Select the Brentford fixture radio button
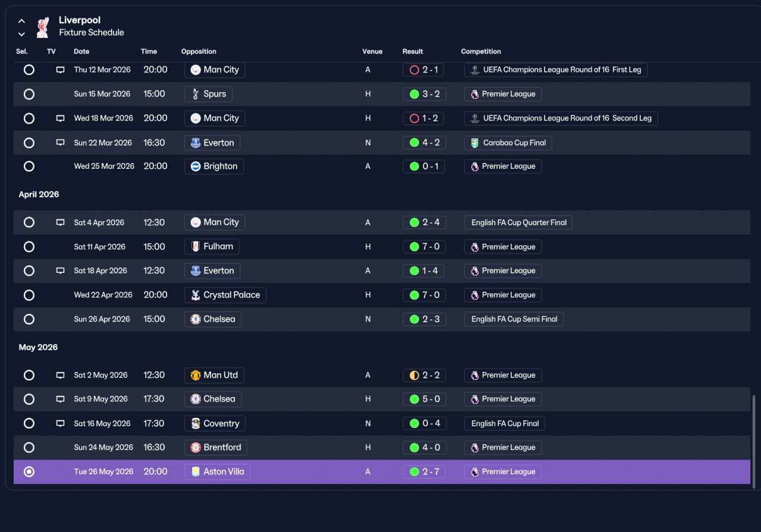761x532 pixels. point(29,448)
